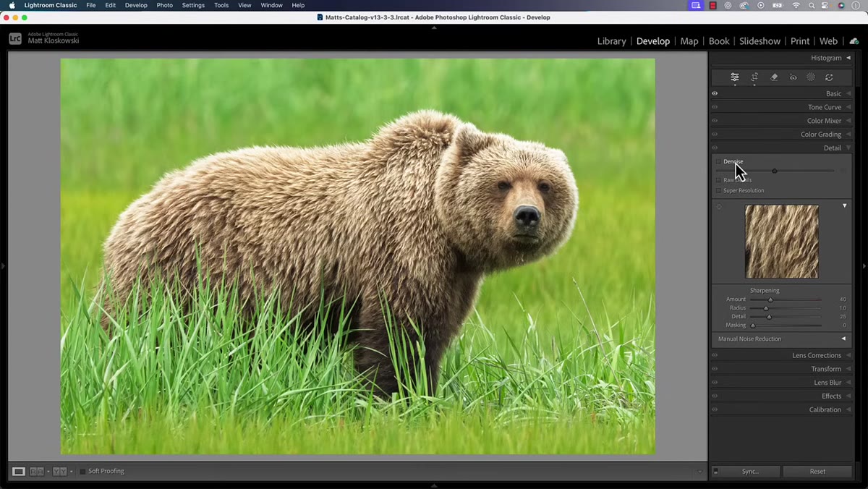Toggle the top panel hide arrow
The width and height of the screenshot is (868, 489).
[x=434, y=27]
